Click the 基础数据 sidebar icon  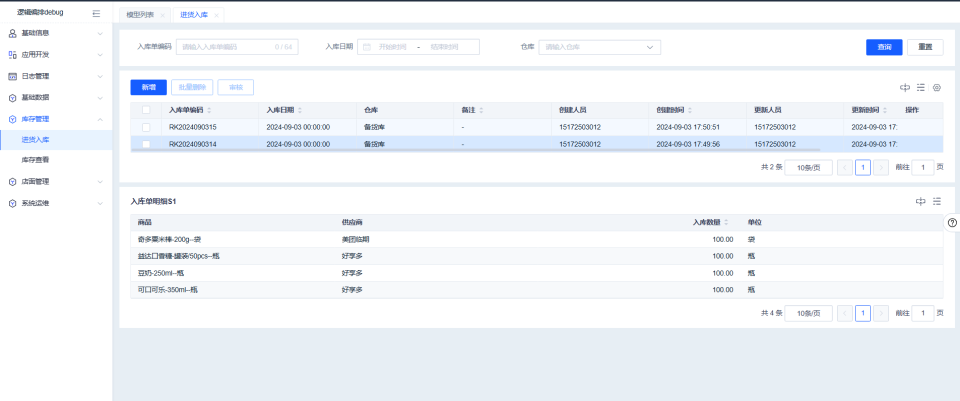[x=12, y=97]
